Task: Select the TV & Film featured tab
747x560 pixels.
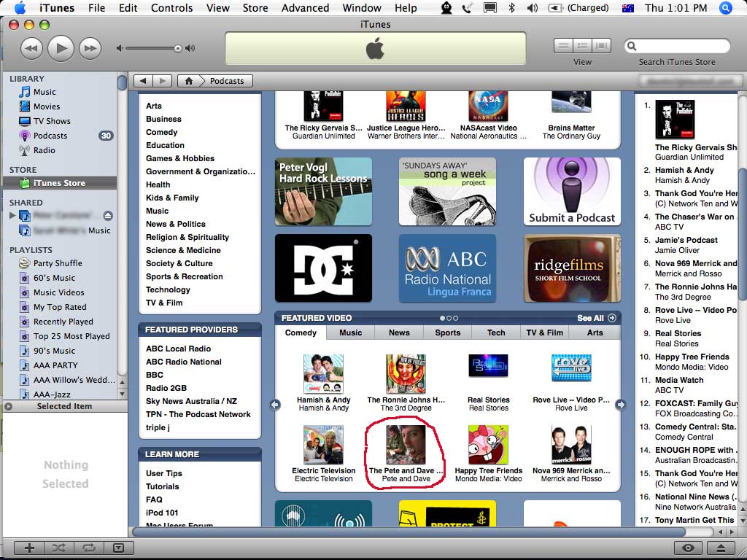Action: (x=544, y=332)
